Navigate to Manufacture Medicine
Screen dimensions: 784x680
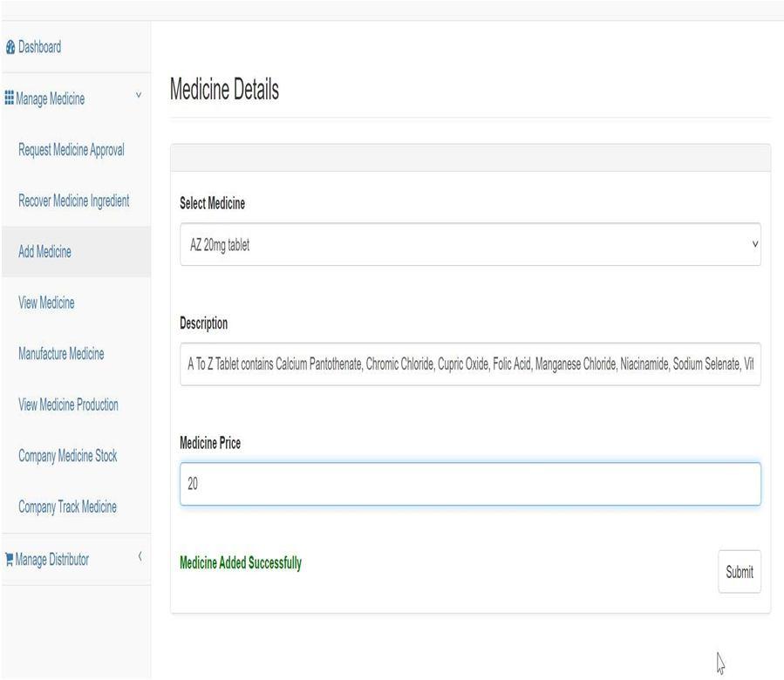point(61,354)
